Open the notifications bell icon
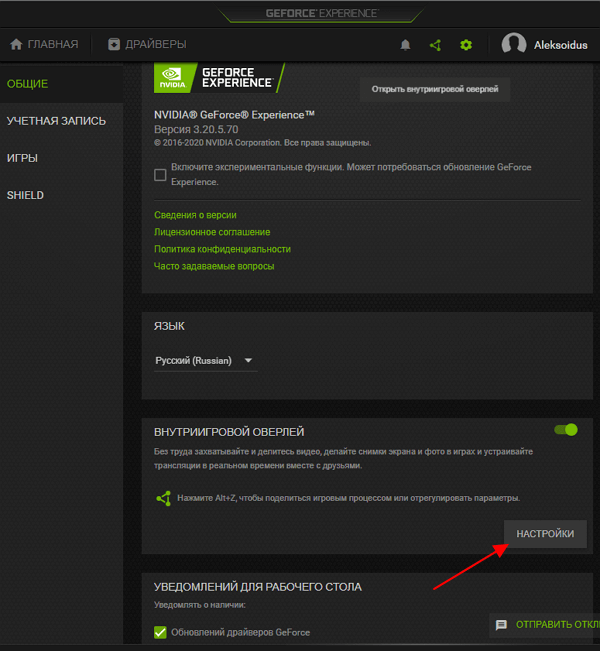This screenshot has width=600, height=651. 405,45
